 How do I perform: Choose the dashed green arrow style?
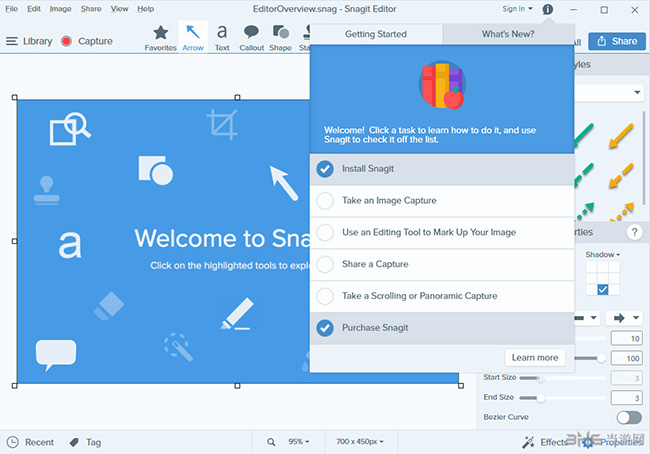point(585,175)
